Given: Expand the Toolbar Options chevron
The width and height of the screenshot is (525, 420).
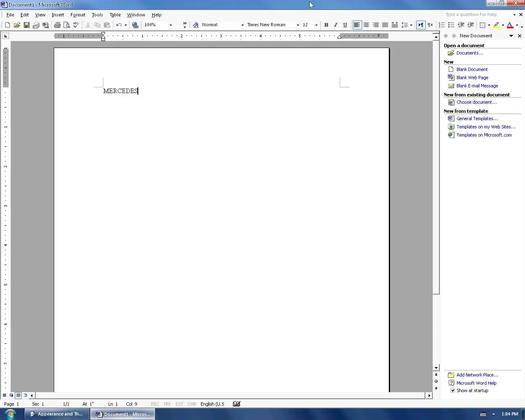Looking at the screenshot, I should pos(185,25).
